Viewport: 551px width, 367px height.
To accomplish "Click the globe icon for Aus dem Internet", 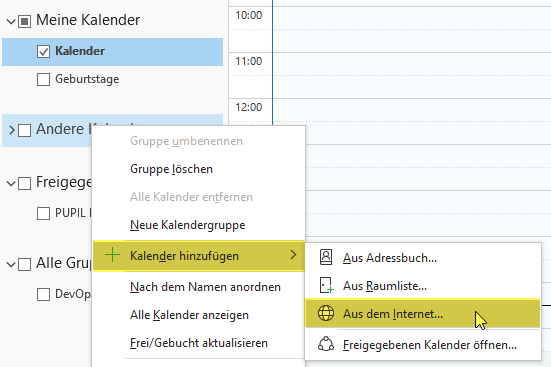I will (326, 313).
